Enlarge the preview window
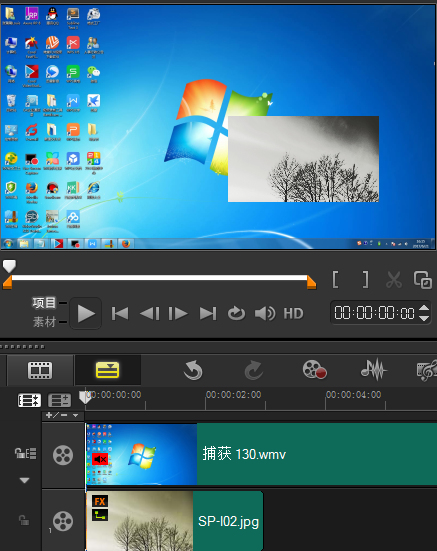Screen dimensions: 437x551 tap(423, 280)
